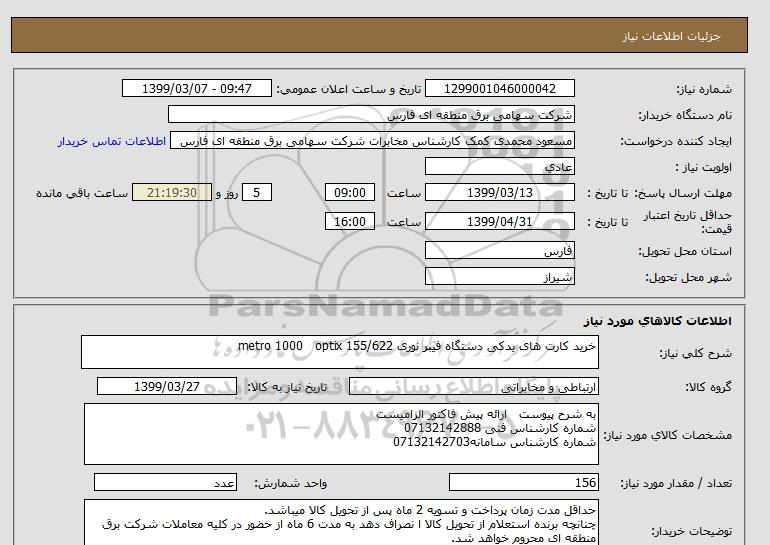Select the priority field 'عادی'
Image resolution: width=770 pixels, height=545 pixels.
(x=499, y=166)
